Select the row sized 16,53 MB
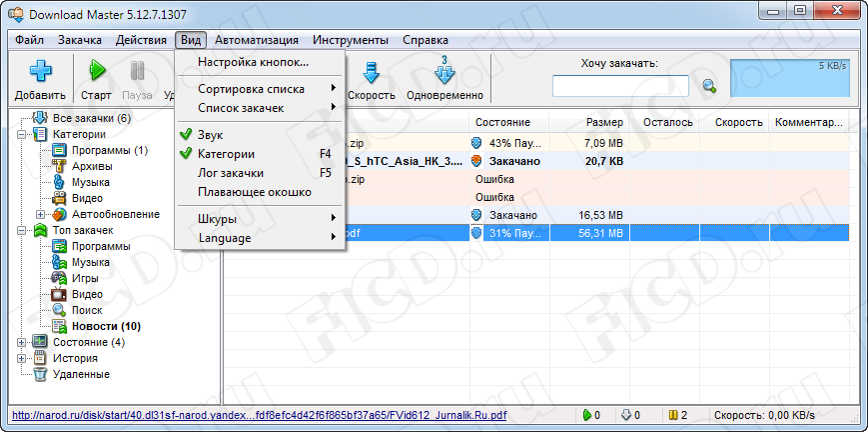The image size is (868, 432). (535, 215)
